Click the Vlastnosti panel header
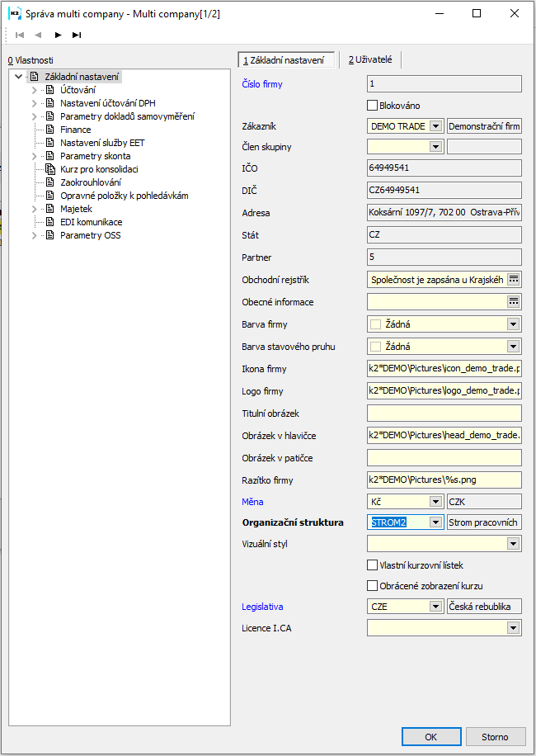The image size is (536, 756). click(31, 60)
